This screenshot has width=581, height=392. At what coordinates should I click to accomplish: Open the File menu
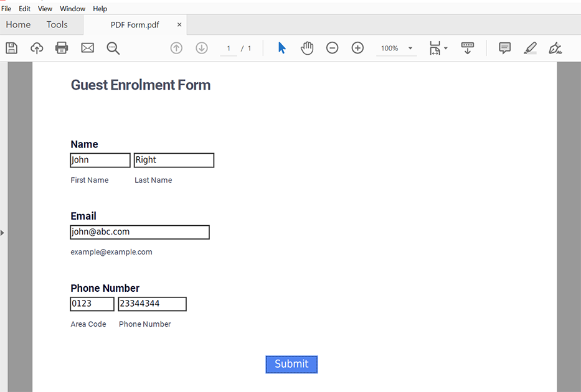coord(6,9)
